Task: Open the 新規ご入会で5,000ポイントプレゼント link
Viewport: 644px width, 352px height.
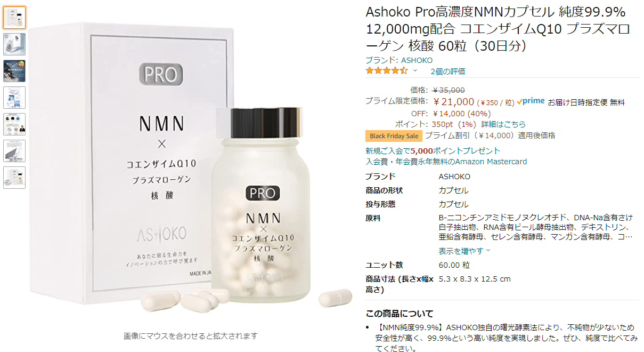Action: (433, 151)
